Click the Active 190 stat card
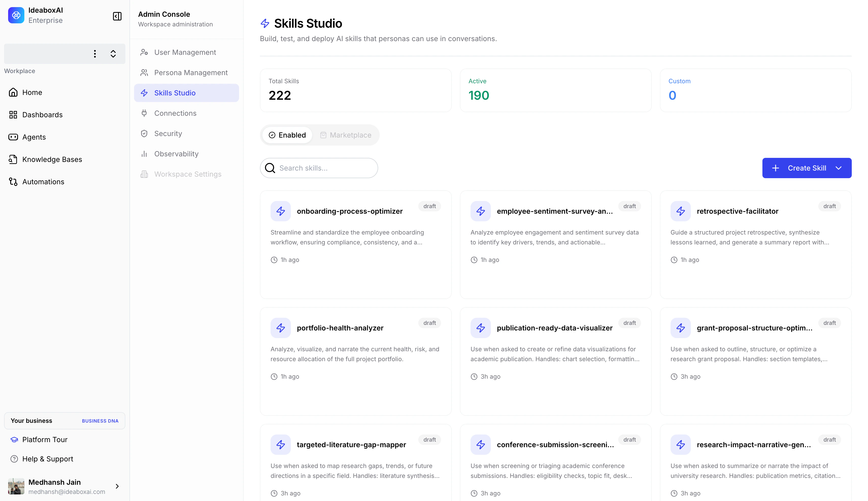Viewport: 868px width, 501px height. pyautogui.click(x=556, y=90)
